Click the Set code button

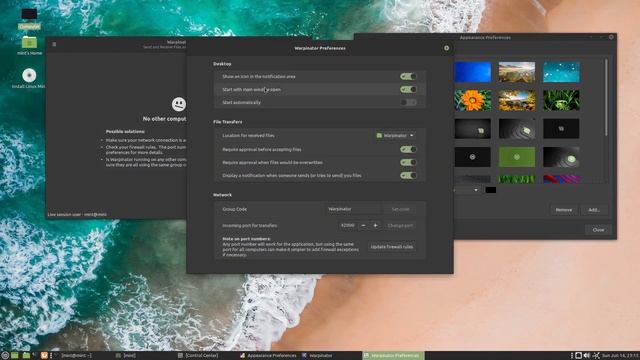pos(400,209)
